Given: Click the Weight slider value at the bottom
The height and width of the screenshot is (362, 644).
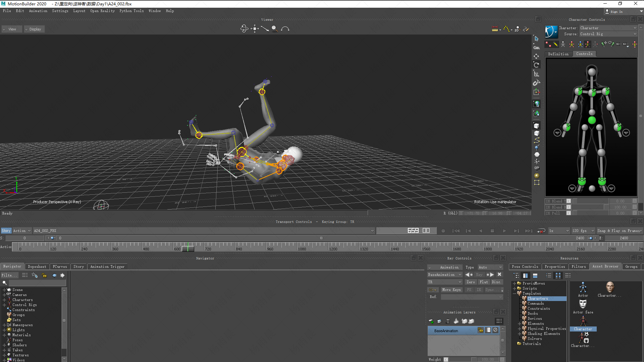Looking at the screenshot, I should [x=488, y=359].
